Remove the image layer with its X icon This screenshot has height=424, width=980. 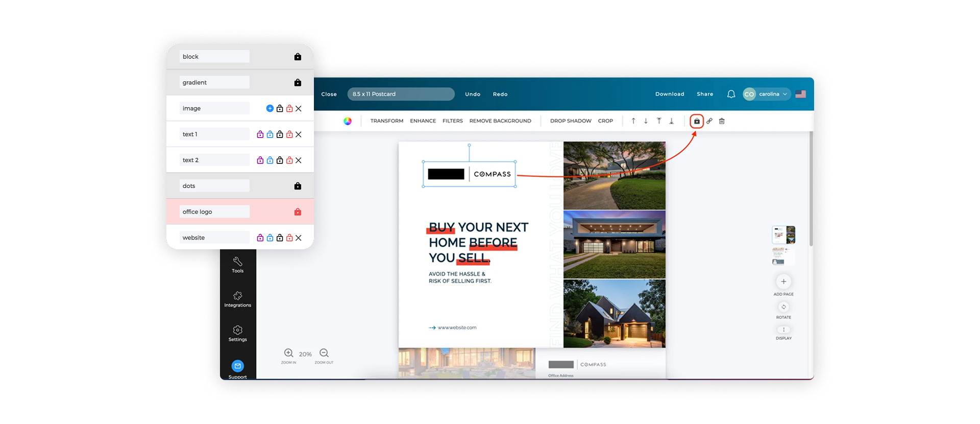(299, 108)
